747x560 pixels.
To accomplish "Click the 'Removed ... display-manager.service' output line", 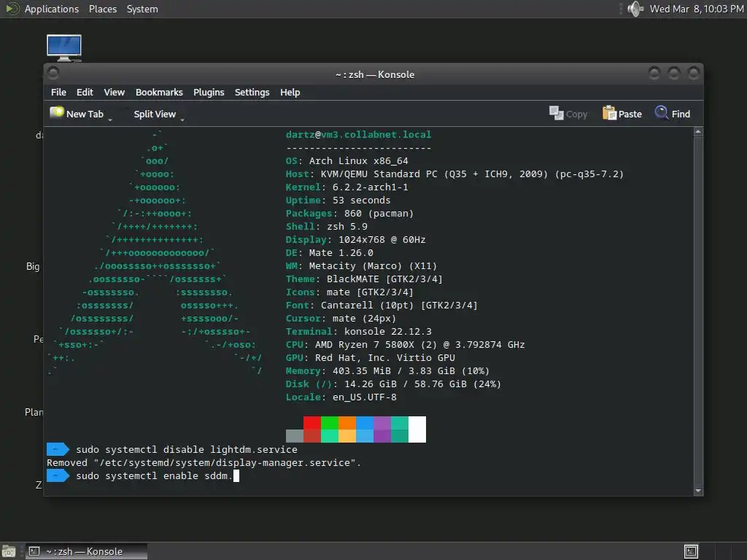I will (204, 463).
